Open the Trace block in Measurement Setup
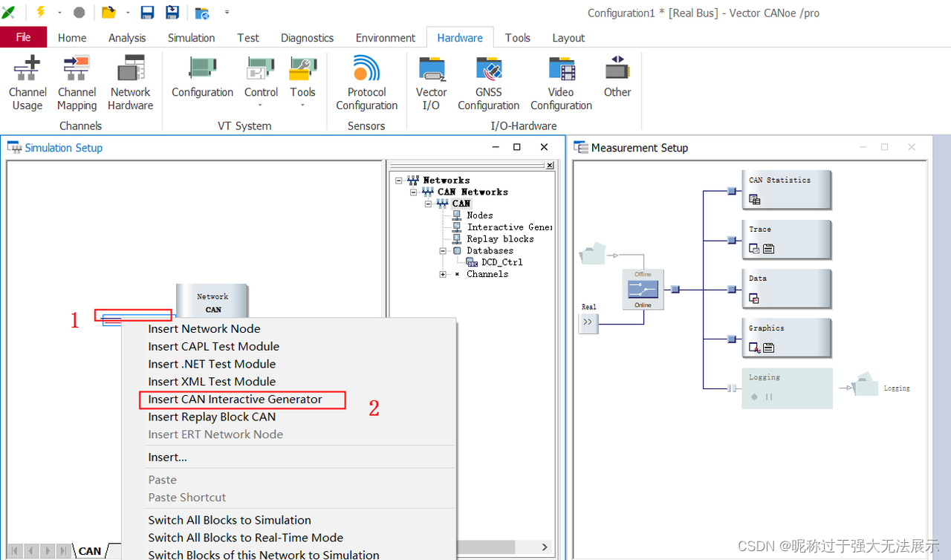This screenshot has width=951, height=560. click(787, 239)
